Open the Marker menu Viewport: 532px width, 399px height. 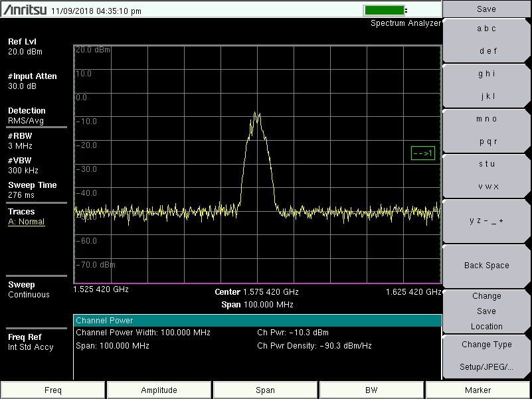478,390
